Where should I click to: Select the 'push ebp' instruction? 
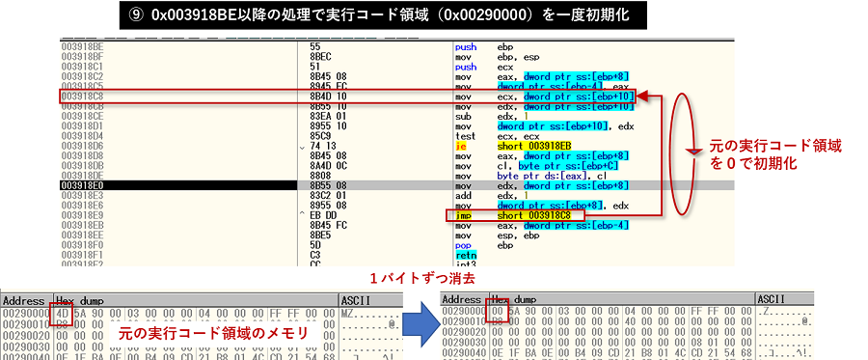point(484,47)
